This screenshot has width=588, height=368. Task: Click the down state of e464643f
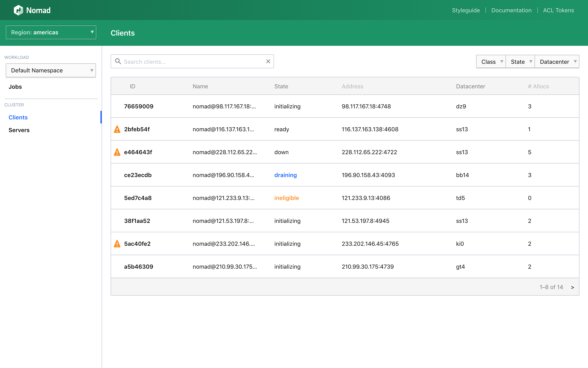pos(281,152)
